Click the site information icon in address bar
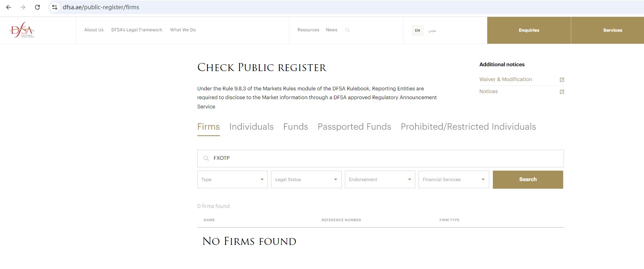The image size is (644, 269). pos(55,7)
